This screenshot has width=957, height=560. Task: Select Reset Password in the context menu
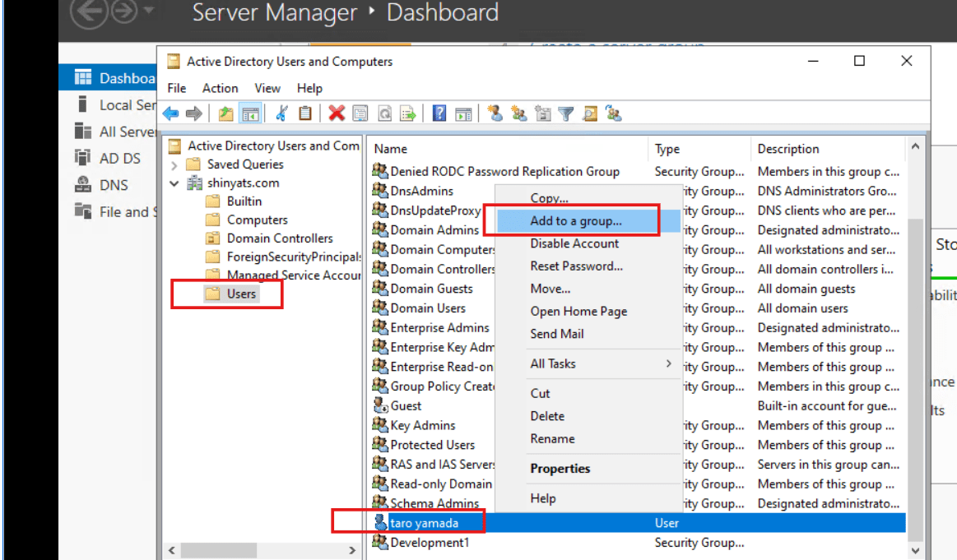pos(576,266)
